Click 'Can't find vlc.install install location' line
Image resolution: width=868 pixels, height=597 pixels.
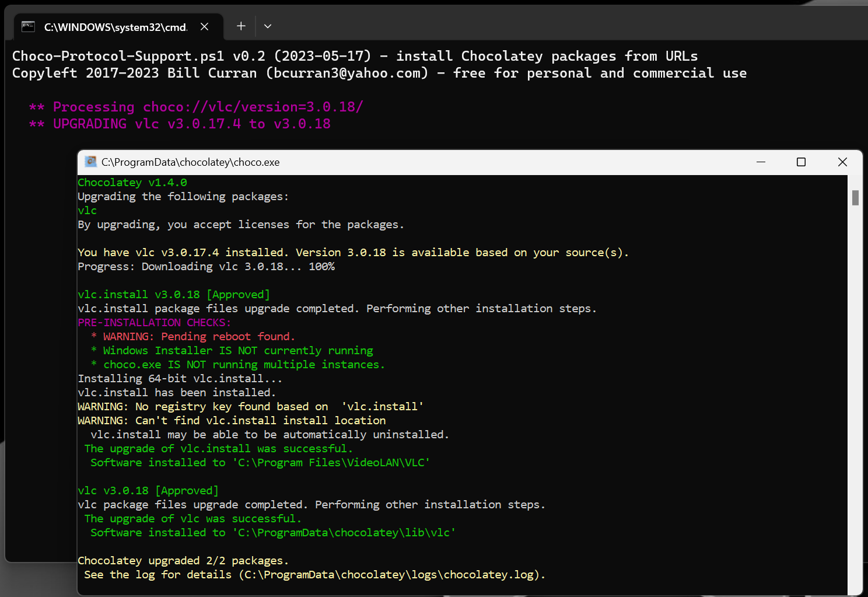(x=232, y=421)
